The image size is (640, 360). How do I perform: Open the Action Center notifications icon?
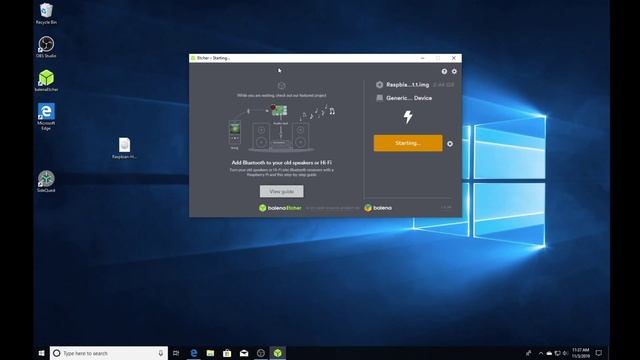[x=599, y=353]
